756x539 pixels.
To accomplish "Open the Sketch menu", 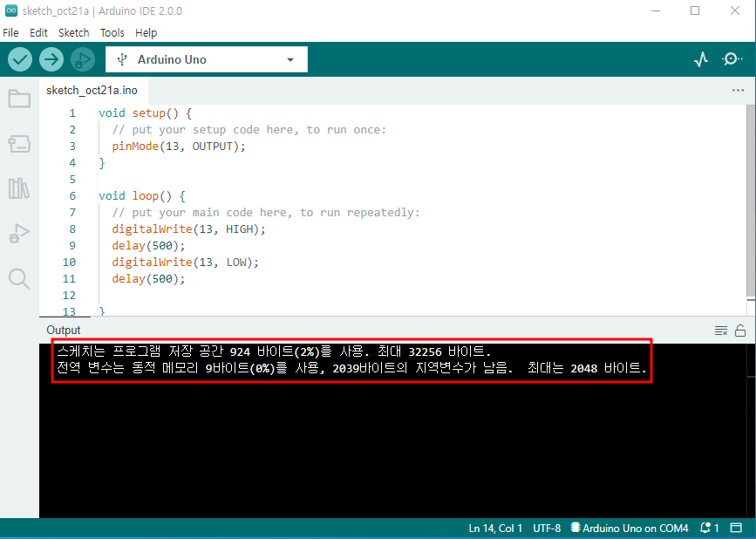I will 74,33.
